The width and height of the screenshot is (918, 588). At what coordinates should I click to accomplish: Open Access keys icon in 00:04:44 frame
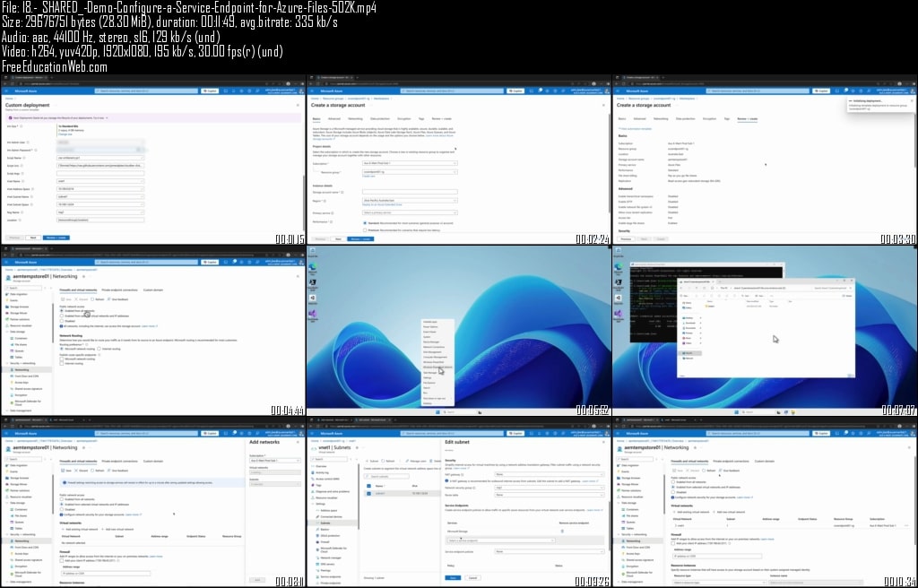coord(11,383)
